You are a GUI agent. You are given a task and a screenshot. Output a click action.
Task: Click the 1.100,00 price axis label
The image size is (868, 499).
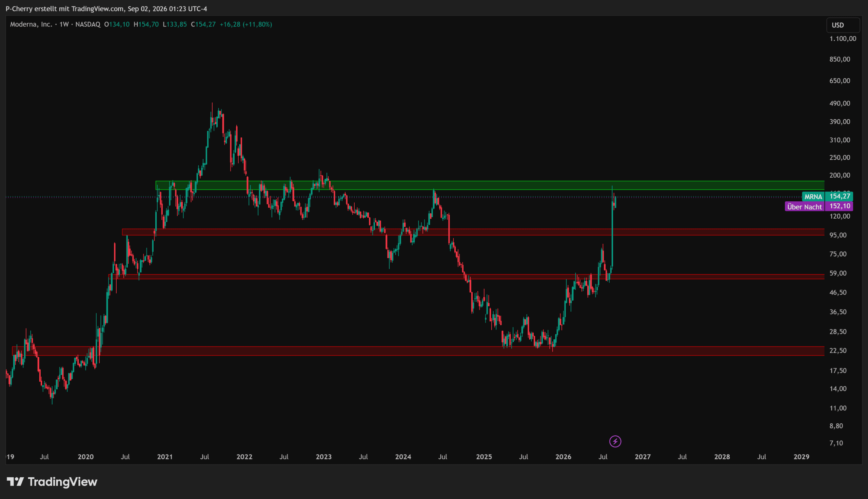click(x=843, y=39)
